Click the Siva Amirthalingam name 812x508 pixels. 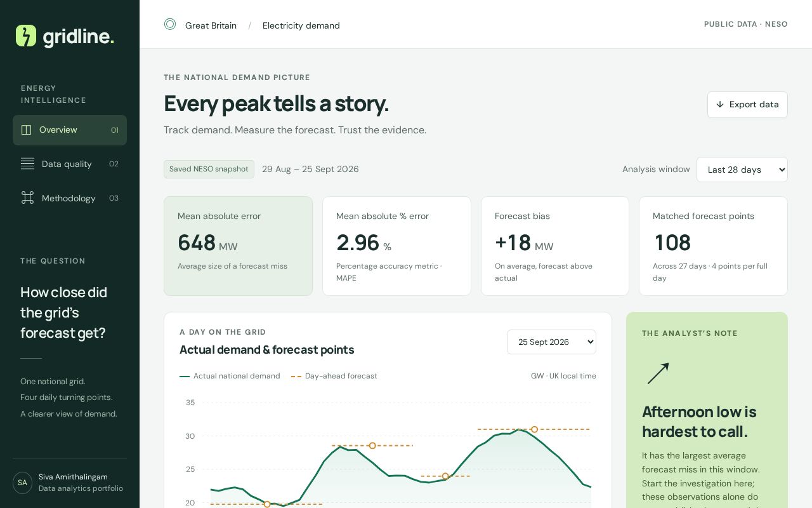click(73, 477)
